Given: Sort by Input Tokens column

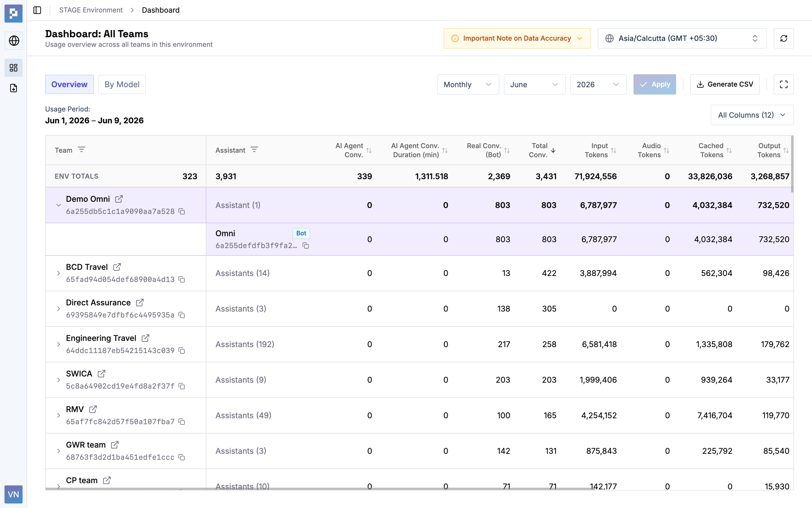Looking at the screenshot, I should point(614,150).
